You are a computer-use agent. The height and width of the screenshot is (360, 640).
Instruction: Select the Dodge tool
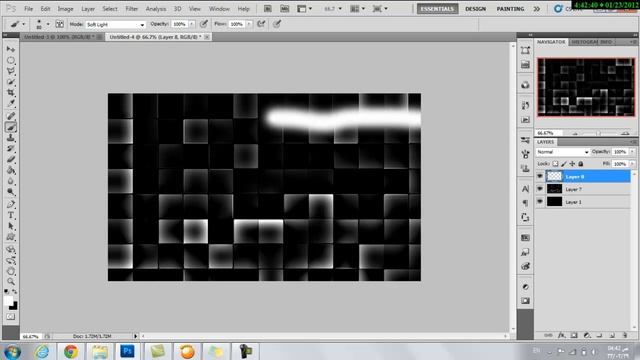point(11,192)
